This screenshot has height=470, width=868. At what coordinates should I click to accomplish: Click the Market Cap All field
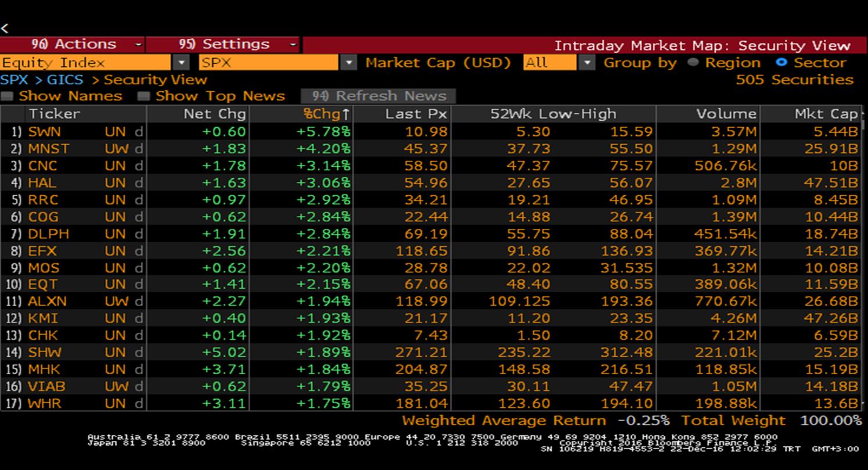click(550, 63)
